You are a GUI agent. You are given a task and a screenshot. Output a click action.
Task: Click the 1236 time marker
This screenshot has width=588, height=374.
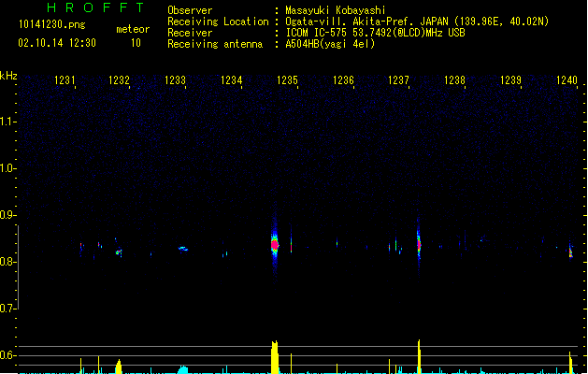pos(343,80)
